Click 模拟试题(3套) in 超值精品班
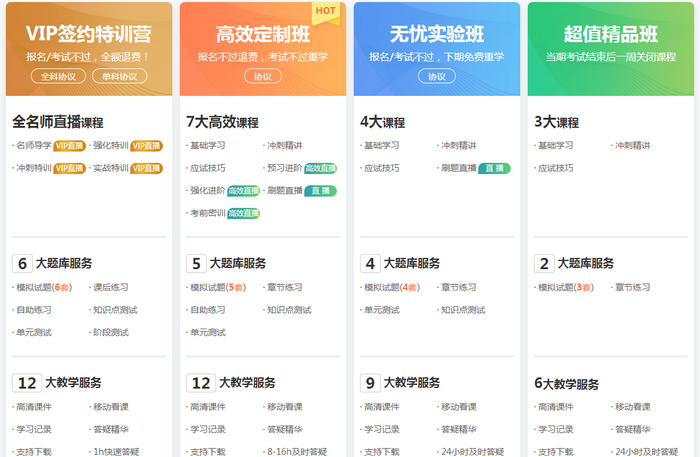Image resolution: width=700 pixels, height=457 pixels. coord(565,287)
